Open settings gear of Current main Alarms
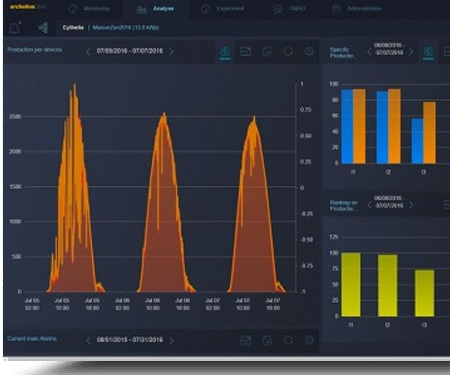450x375 pixels. tap(309, 340)
